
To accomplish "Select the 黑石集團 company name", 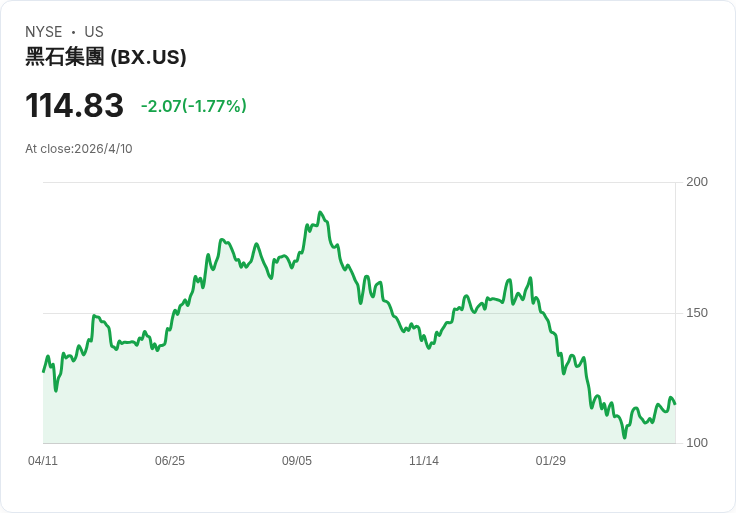I will [x=64, y=57].
